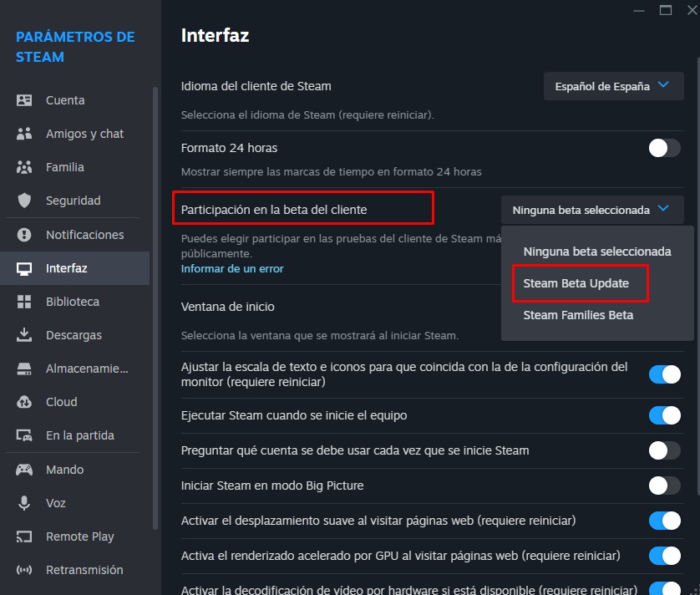Click the Notificaciones exclamation icon
Screen dimensions: 700x595
point(24,235)
